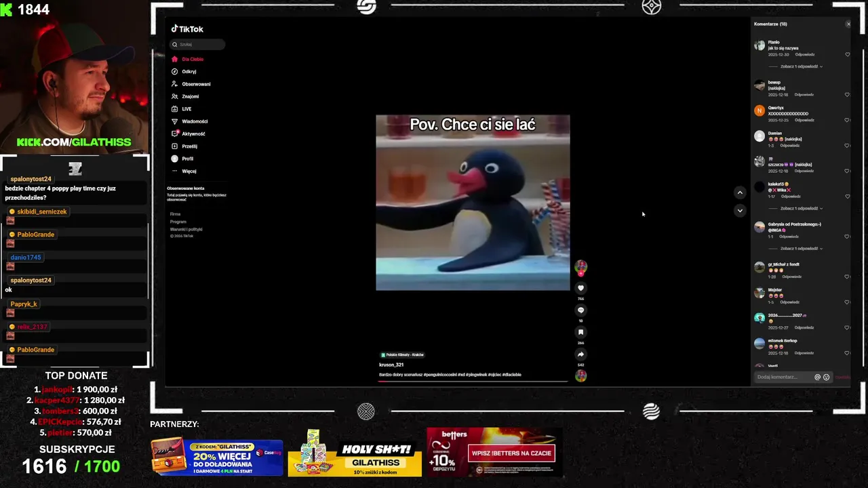Open the Program footer link
Image resolution: width=868 pixels, height=488 pixels.
(x=178, y=222)
